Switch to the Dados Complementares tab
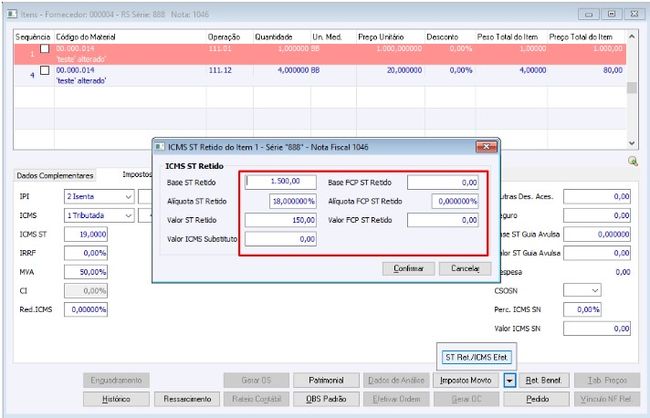 54,176
